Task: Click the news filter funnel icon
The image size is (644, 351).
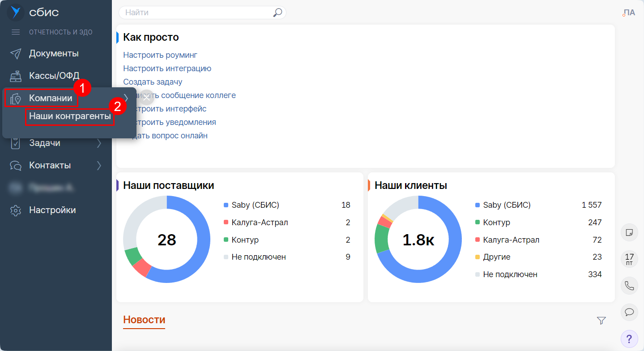Action: 601,321
